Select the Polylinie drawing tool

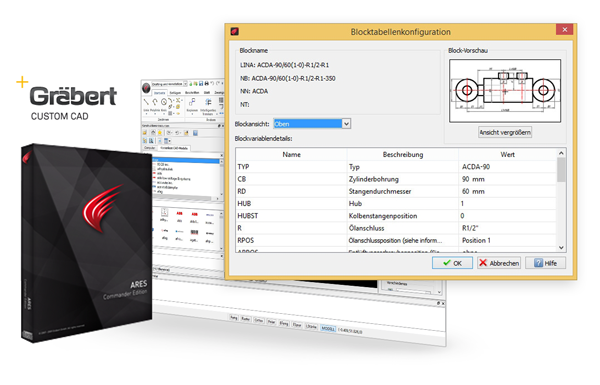(155, 105)
